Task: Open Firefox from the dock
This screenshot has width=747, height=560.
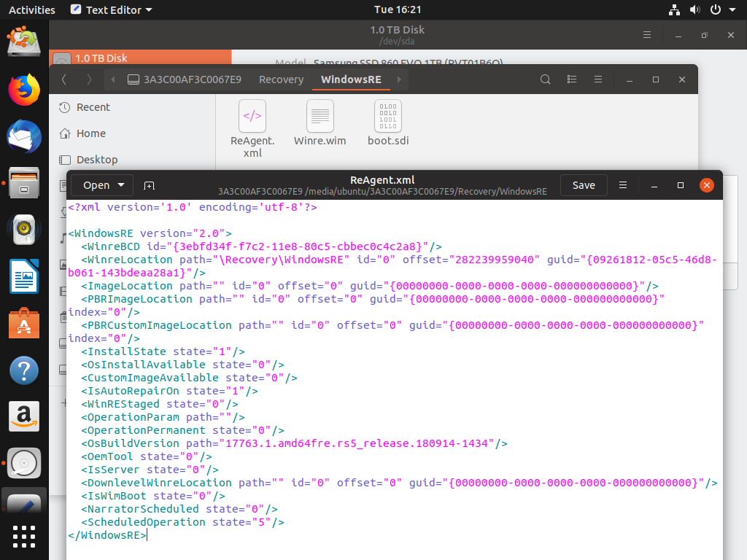Action: 24,90
